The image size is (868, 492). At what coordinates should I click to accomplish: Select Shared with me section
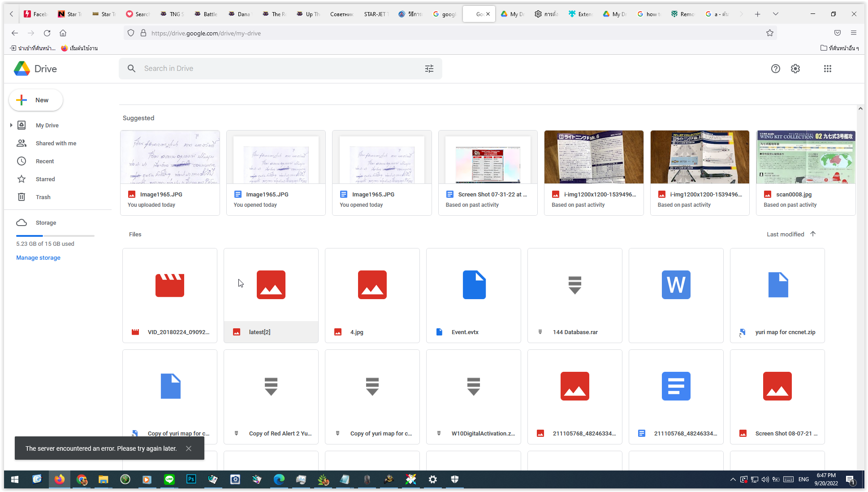click(56, 143)
